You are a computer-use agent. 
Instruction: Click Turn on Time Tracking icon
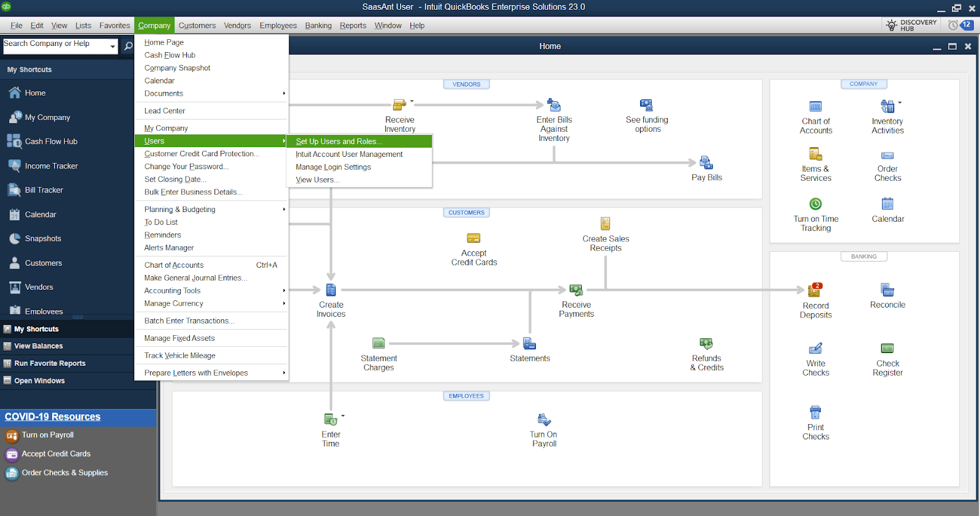pos(816,204)
